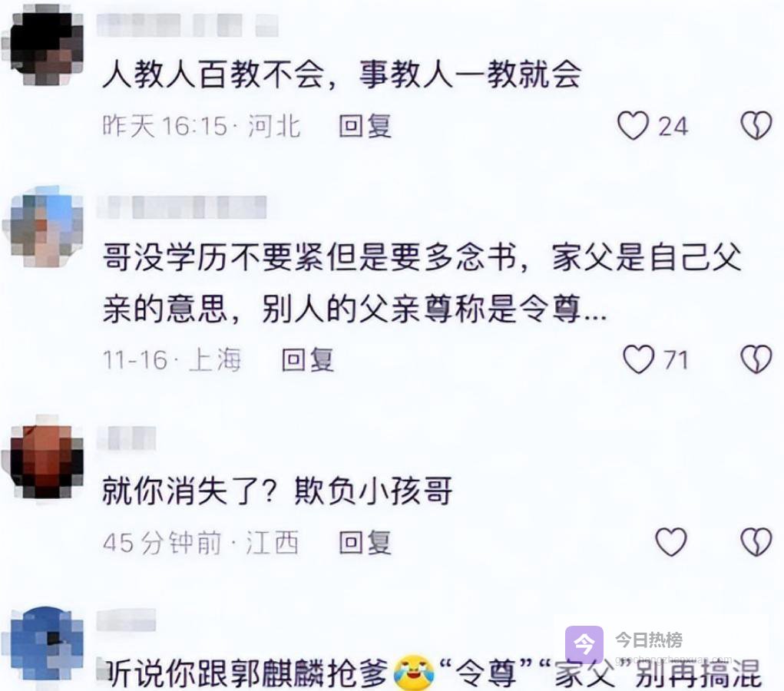The height and width of the screenshot is (691, 784).
Task: Click the 今日热榜 watermark text
Action: 649,640
